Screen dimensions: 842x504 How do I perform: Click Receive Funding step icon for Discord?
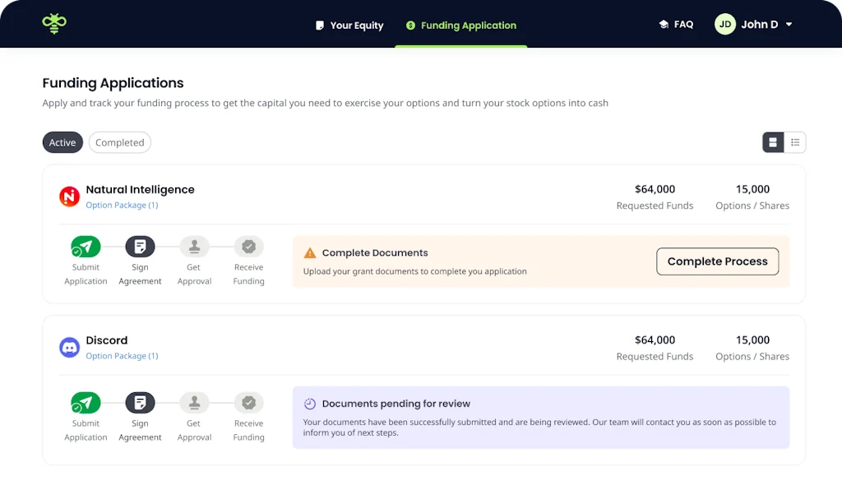pyautogui.click(x=248, y=403)
